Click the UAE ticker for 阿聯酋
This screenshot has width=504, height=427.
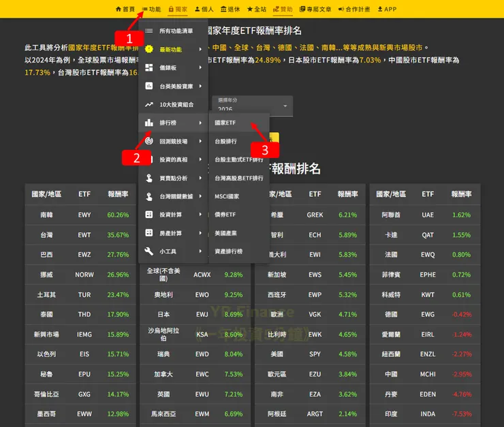tap(428, 215)
